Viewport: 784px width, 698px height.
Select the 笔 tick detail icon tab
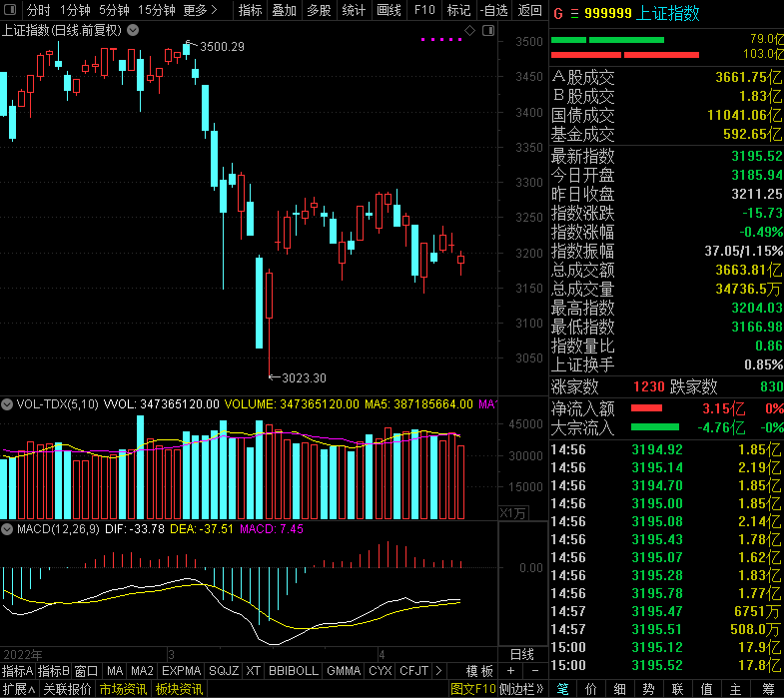pyautogui.click(x=562, y=689)
